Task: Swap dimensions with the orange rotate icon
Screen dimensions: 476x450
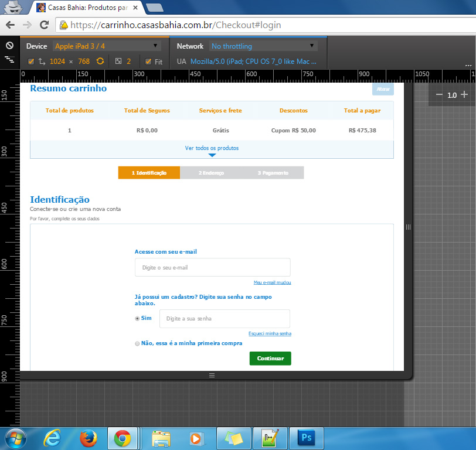Action: 100,62
